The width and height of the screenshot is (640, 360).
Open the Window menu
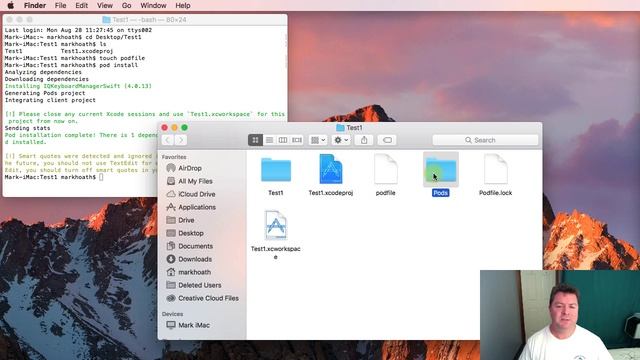pyautogui.click(x=153, y=5)
